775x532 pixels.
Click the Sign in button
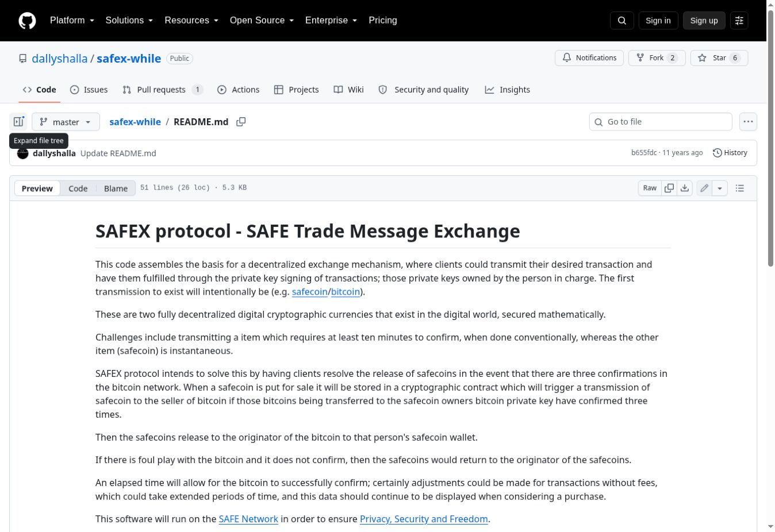658,21
